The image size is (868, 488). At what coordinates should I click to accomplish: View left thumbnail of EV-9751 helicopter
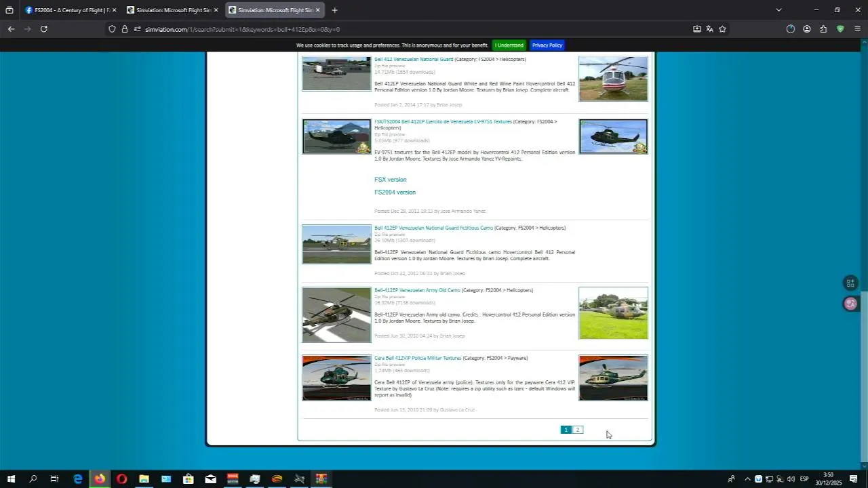coord(337,137)
